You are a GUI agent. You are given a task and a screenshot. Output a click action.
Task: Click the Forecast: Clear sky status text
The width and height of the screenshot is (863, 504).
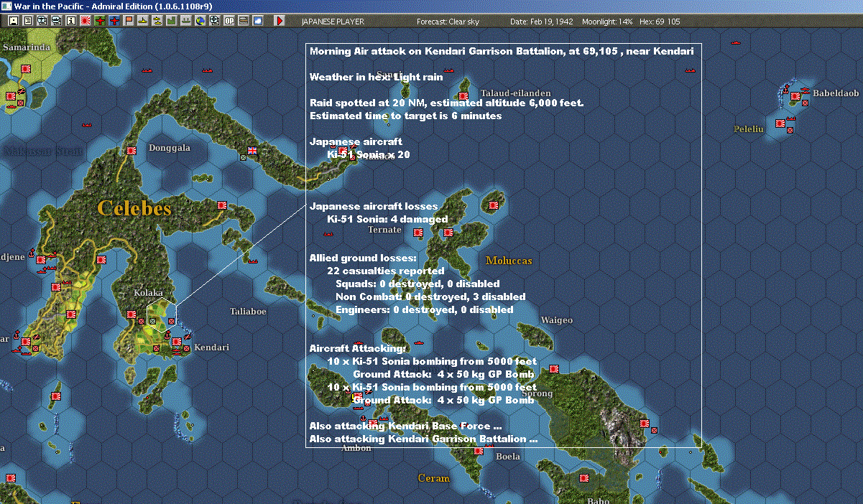click(x=448, y=22)
